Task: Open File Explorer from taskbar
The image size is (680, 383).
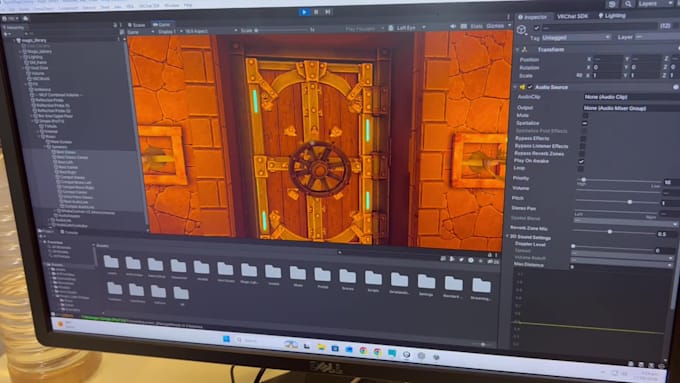Action: point(321,347)
